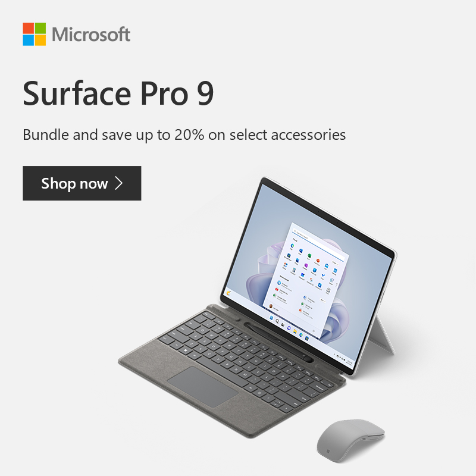Click the Chat icon on tablet taskbar
The width and height of the screenshot is (476, 476).
(x=289, y=328)
